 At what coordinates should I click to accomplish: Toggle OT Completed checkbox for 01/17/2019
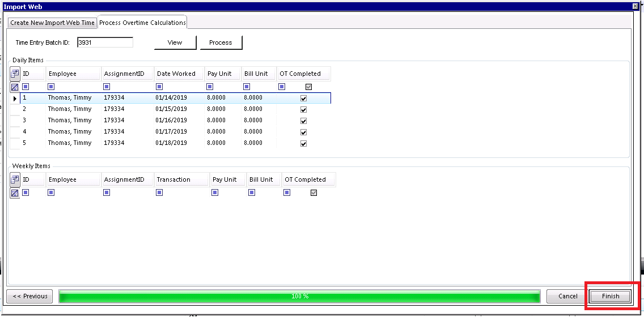[303, 132]
